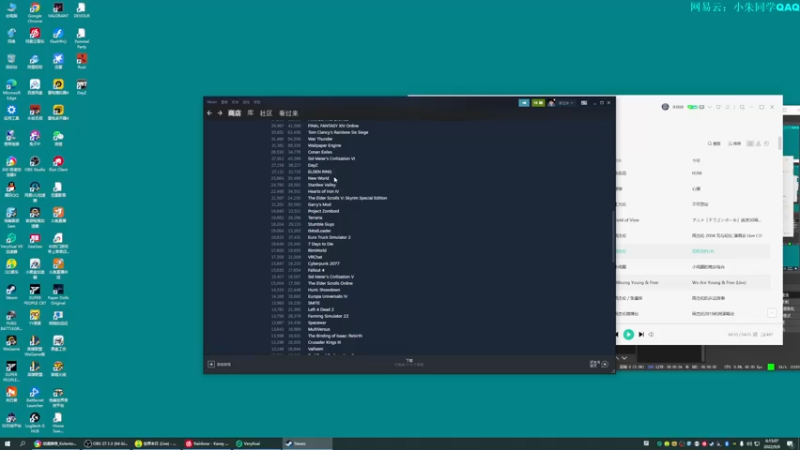Click the volume icon beside next track
This screenshot has height=450, width=800.
pos(651,335)
